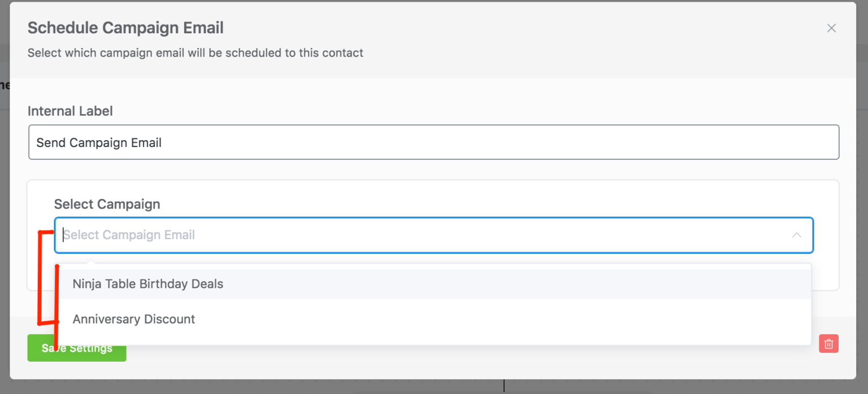The image size is (868, 394).
Task: Click the text cursor at the placeholder start
Action: [64, 235]
